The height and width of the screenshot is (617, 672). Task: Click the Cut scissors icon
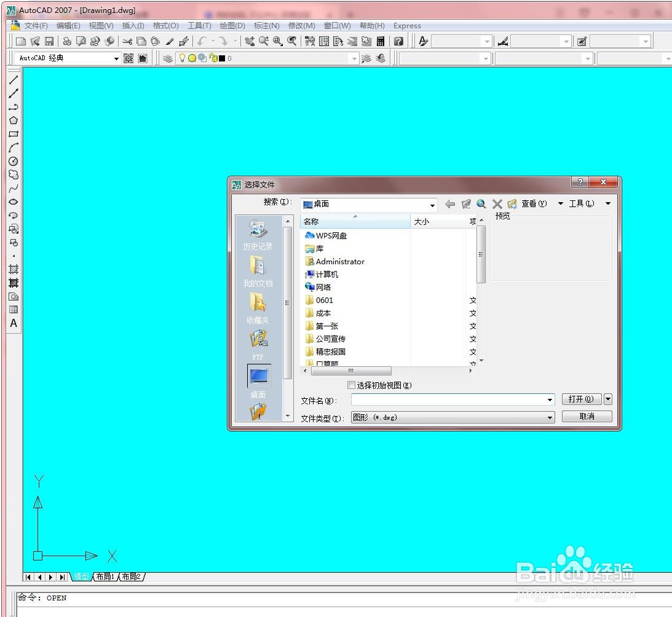[127, 41]
